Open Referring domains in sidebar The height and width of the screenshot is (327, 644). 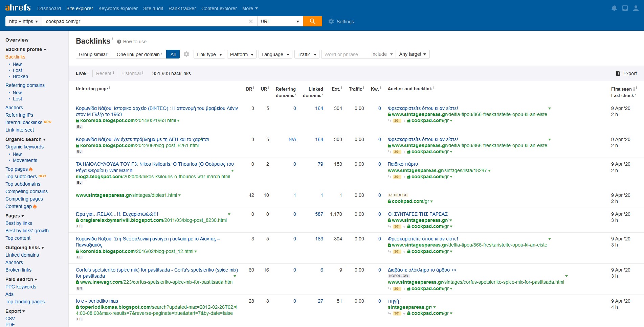pyautogui.click(x=25, y=85)
